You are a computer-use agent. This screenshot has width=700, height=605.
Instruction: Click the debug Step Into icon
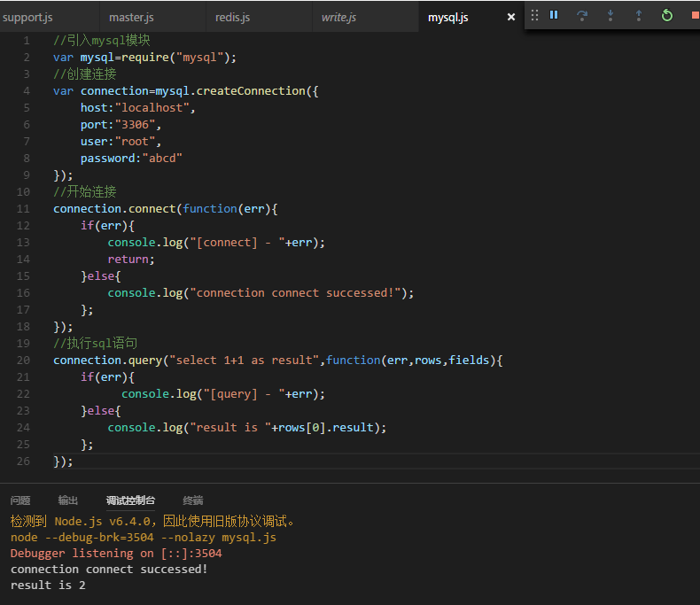tap(611, 16)
